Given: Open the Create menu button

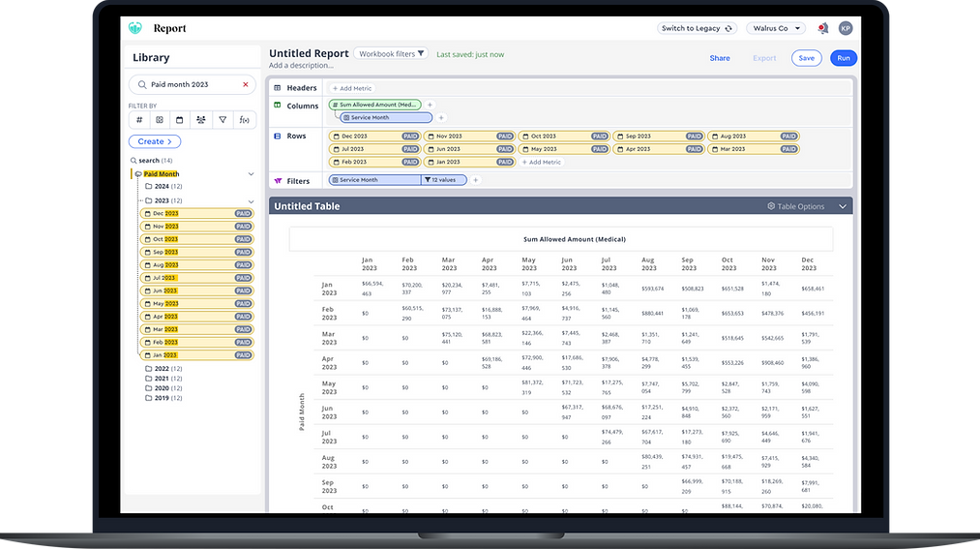Looking at the screenshot, I should click(155, 141).
